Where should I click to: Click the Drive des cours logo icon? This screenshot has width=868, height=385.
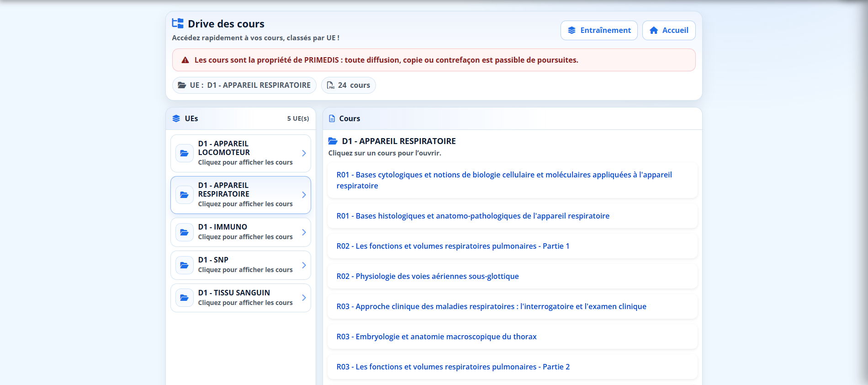pyautogui.click(x=178, y=23)
